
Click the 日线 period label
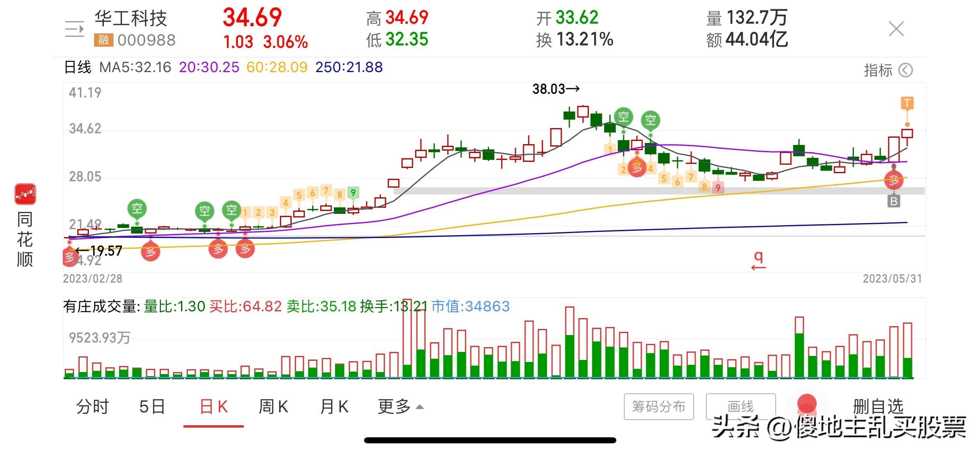(78, 67)
